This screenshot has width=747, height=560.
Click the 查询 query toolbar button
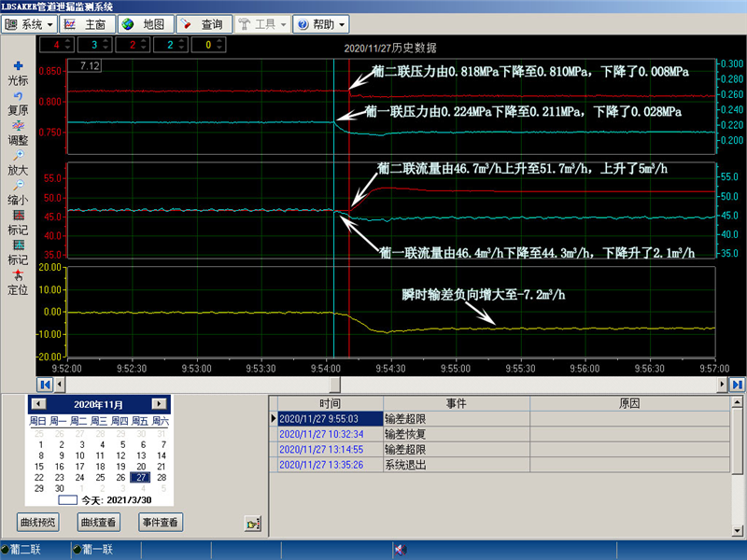202,24
